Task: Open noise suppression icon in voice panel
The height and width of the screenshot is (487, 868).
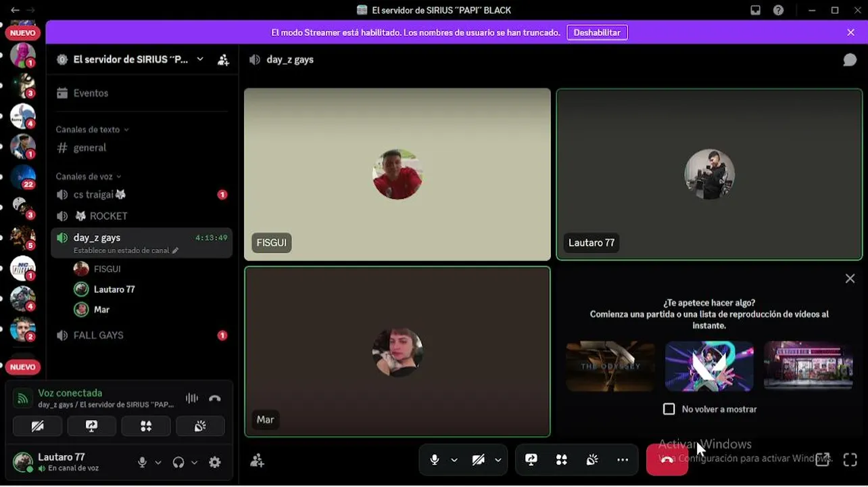Action: pos(192,398)
